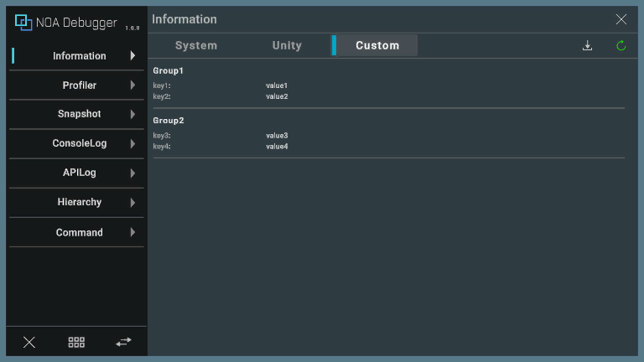The height and width of the screenshot is (362, 644).
Task: Refresh information using the green reload icon
Action: 621,45
